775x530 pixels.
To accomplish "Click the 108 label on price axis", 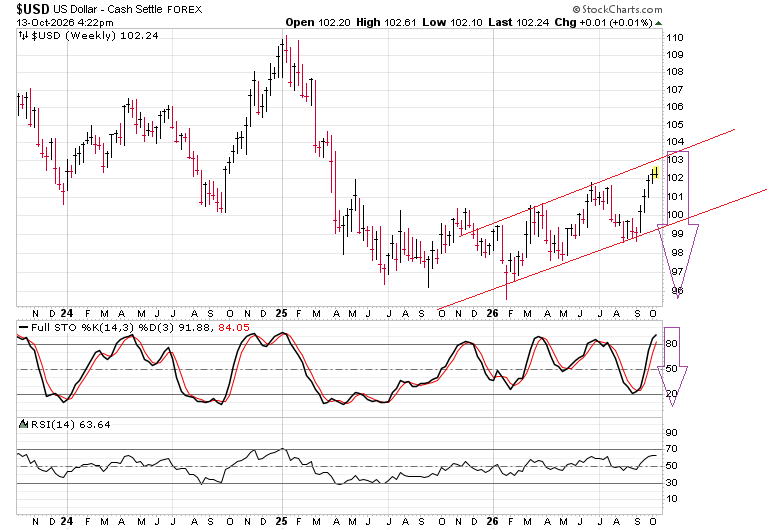I will 675,72.
